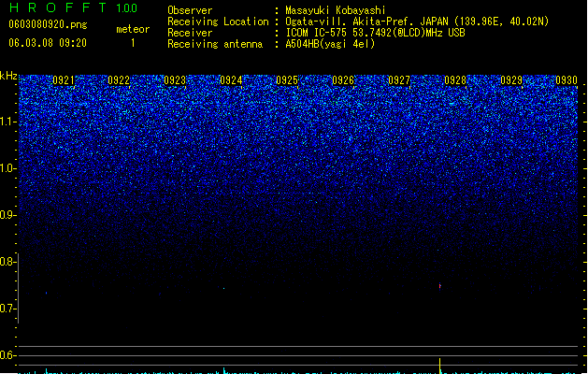Click the HROFFT title text

tap(58, 7)
